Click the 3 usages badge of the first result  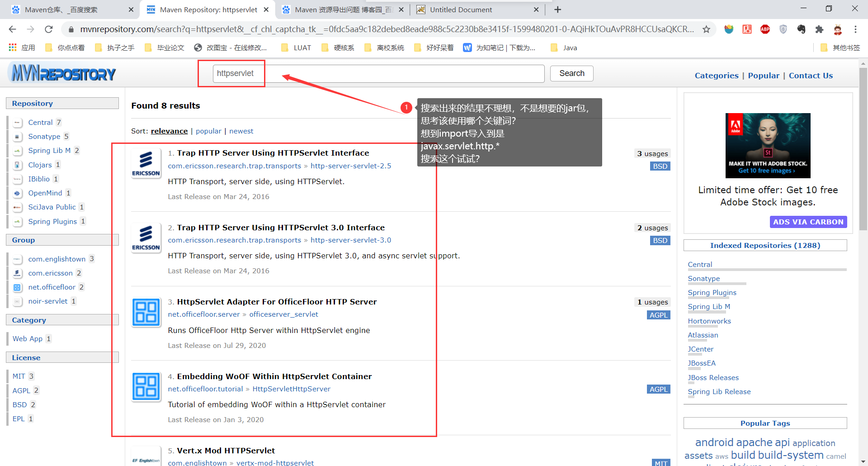coord(652,154)
